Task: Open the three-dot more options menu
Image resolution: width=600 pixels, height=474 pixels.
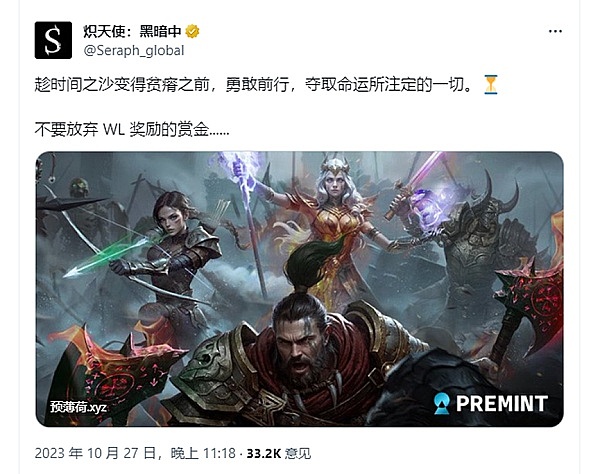Action: tap(555, 31)
